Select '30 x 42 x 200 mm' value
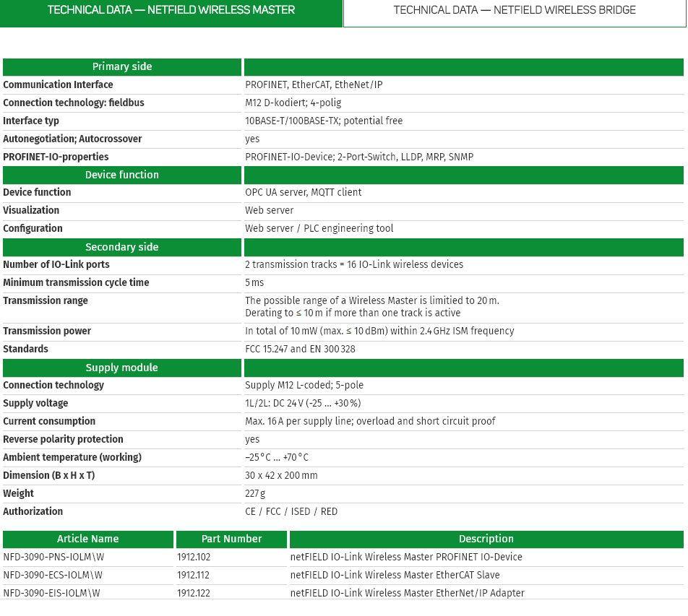 281,475
